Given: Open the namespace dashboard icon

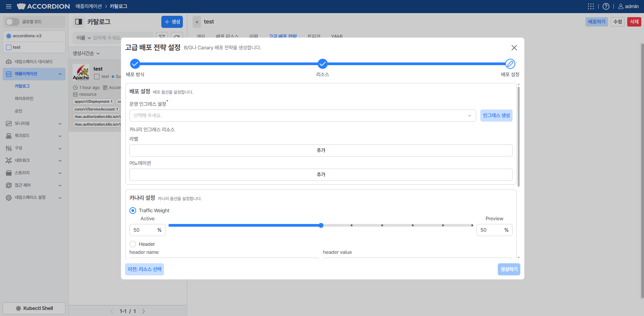Looking at the screenshot, I should point(9,62).
